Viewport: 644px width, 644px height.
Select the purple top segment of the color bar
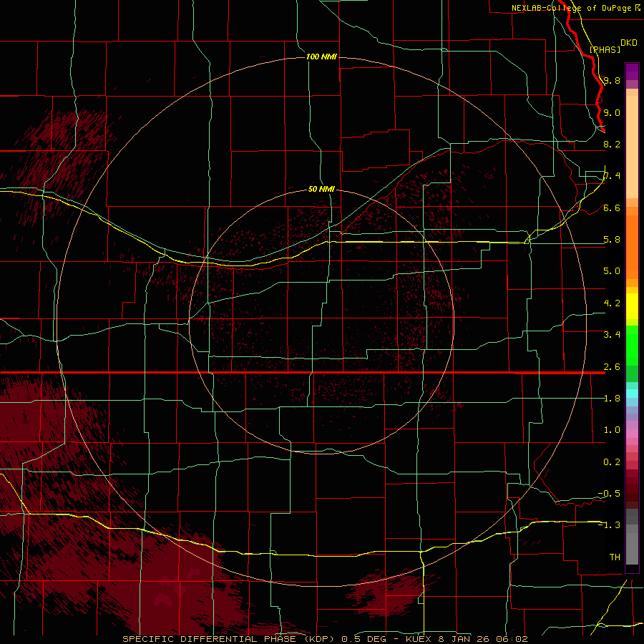pos(632,72)
